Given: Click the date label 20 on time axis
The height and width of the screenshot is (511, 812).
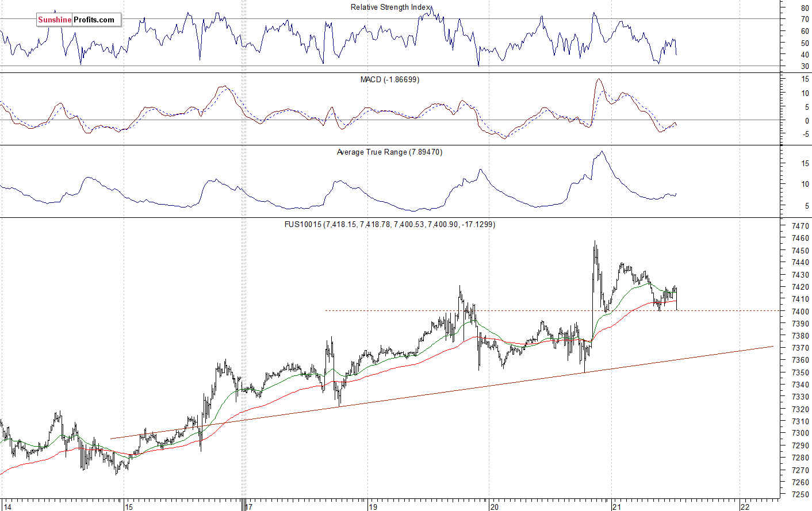Looking at the screenshot, I should pos(495,507).
